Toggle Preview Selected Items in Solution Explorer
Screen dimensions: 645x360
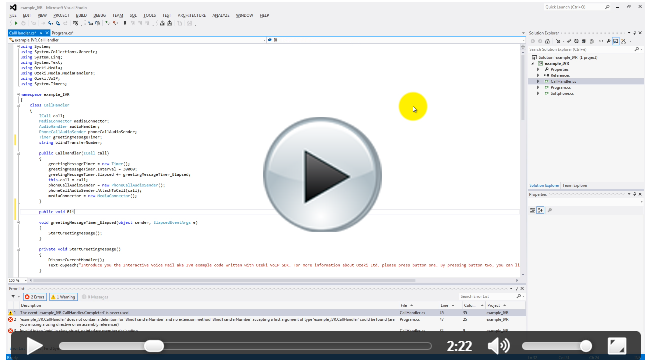pos(616,41)
